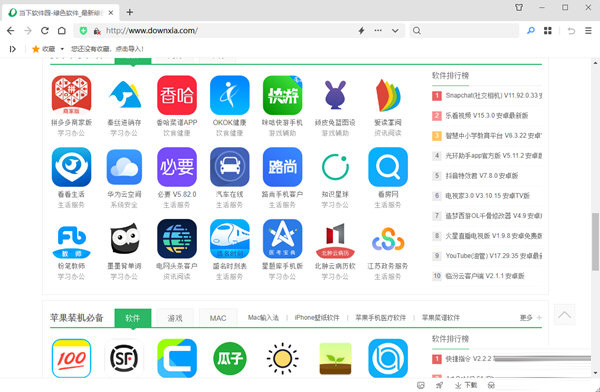
Task: Click the rocket accelerator status icon
Action: [x=439, y=385]
